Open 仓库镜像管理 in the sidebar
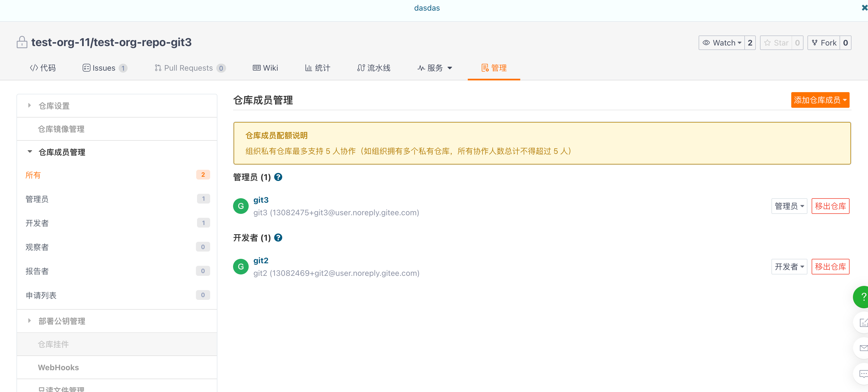The height and width of the screenshot is (392, 868). pyautogui.click(x=117, y=129)
